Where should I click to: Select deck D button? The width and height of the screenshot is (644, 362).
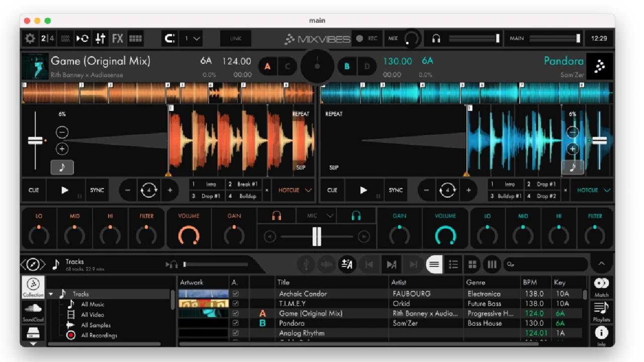click(x=367, y=66)
